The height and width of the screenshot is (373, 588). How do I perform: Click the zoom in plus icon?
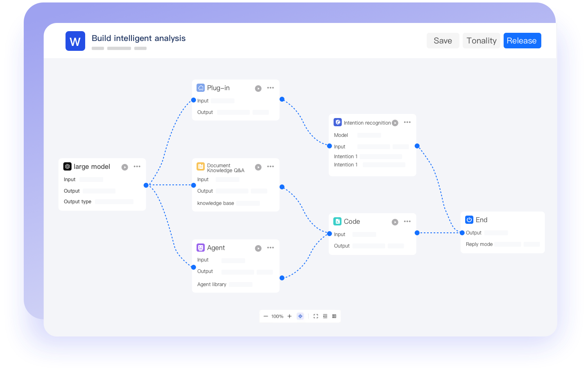[x=289, y=316]
